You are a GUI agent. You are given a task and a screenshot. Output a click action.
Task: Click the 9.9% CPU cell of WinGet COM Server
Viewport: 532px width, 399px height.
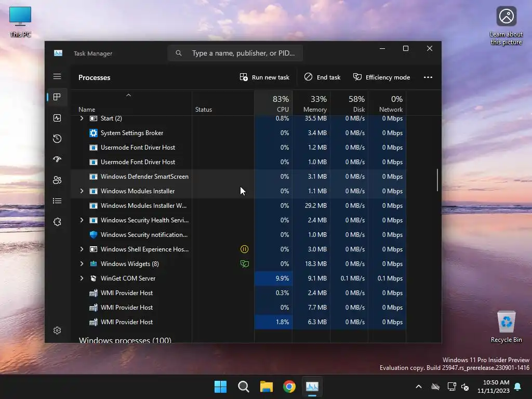[273, 278]
